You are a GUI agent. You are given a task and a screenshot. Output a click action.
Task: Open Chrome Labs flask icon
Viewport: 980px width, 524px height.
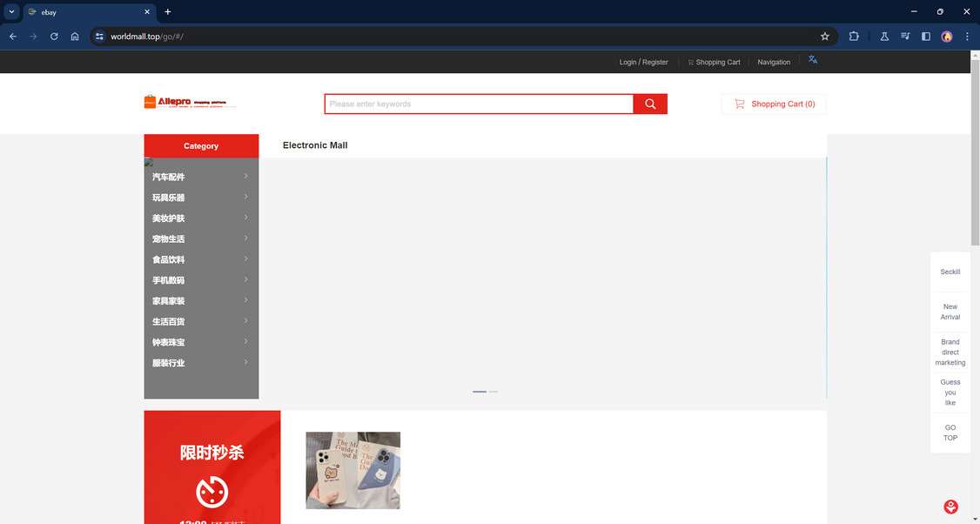tap(884, 37)
